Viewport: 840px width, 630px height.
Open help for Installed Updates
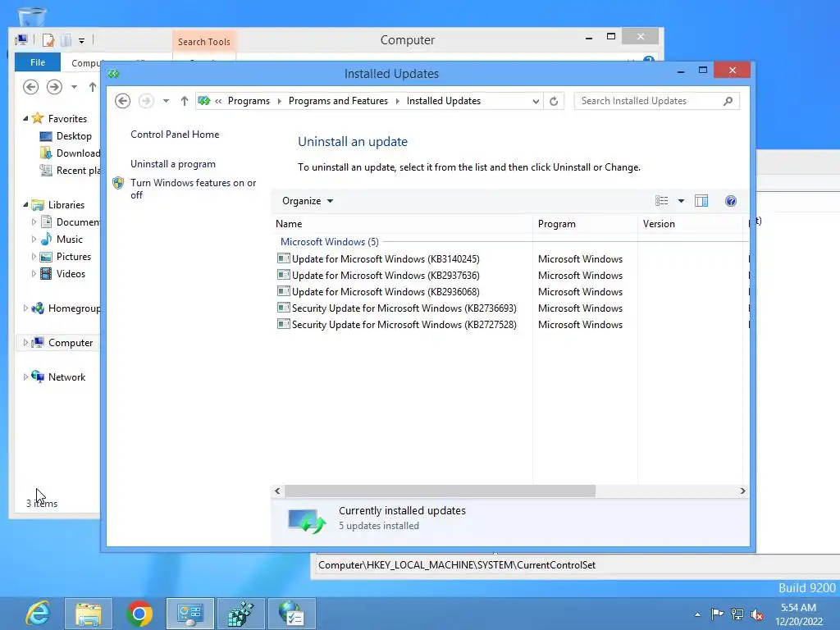pos(731,201)
